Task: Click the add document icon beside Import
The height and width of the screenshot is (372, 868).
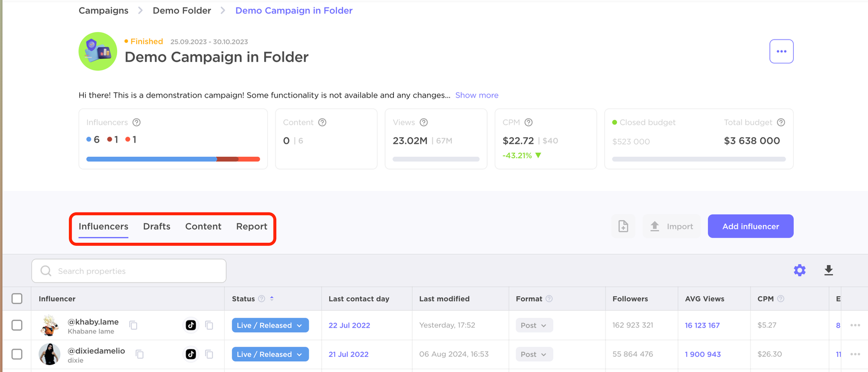Action: point(623,226)
